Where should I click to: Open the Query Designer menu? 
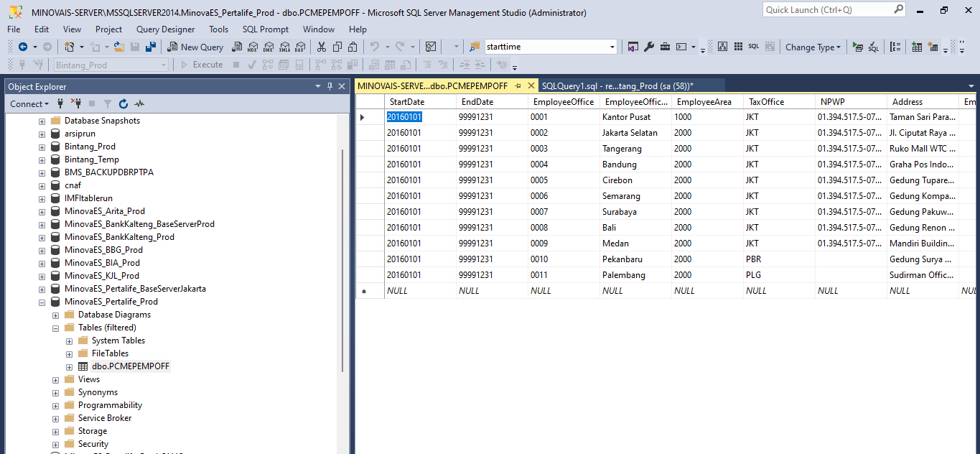coord(165,29)
